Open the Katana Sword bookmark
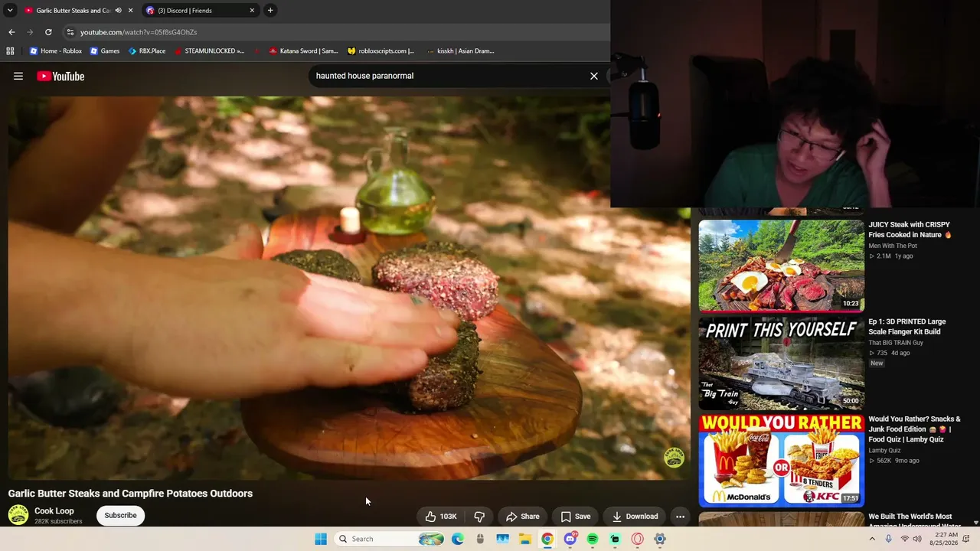The image size is (980, 551). tap(302, 51)
